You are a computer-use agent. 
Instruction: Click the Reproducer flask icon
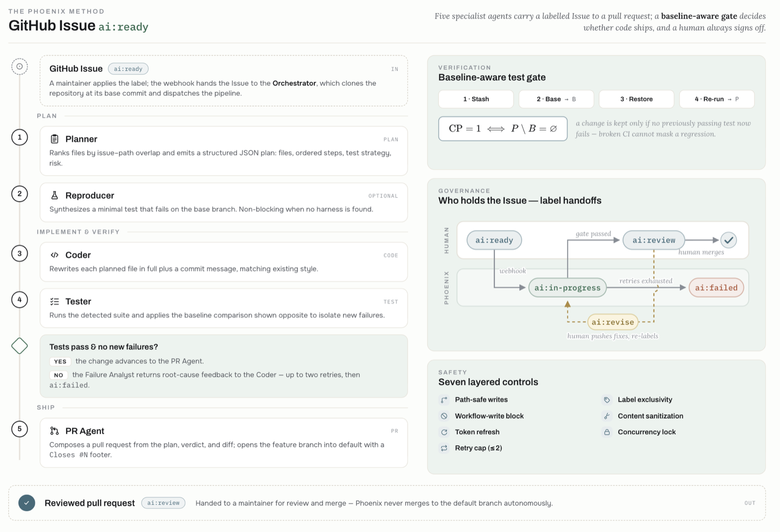(55, 195)
